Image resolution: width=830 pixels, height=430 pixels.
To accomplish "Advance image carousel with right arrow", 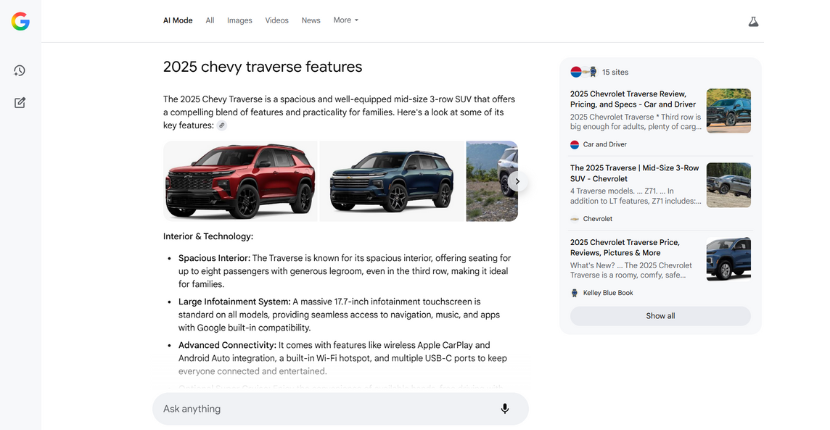I will pos(516,181).
